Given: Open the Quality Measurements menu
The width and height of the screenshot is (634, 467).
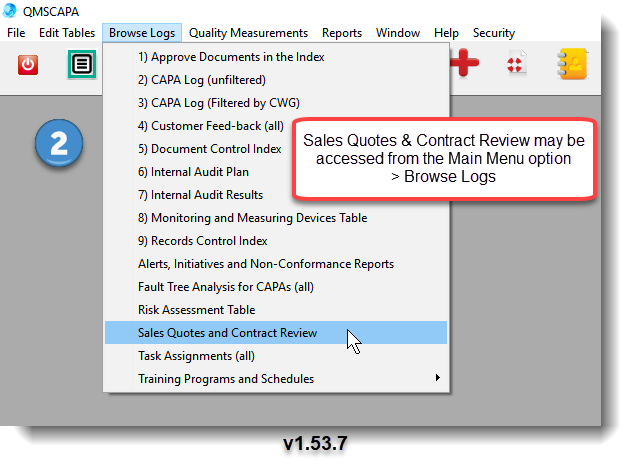Looking at the screenshot, I should click(x=248, y=33).
